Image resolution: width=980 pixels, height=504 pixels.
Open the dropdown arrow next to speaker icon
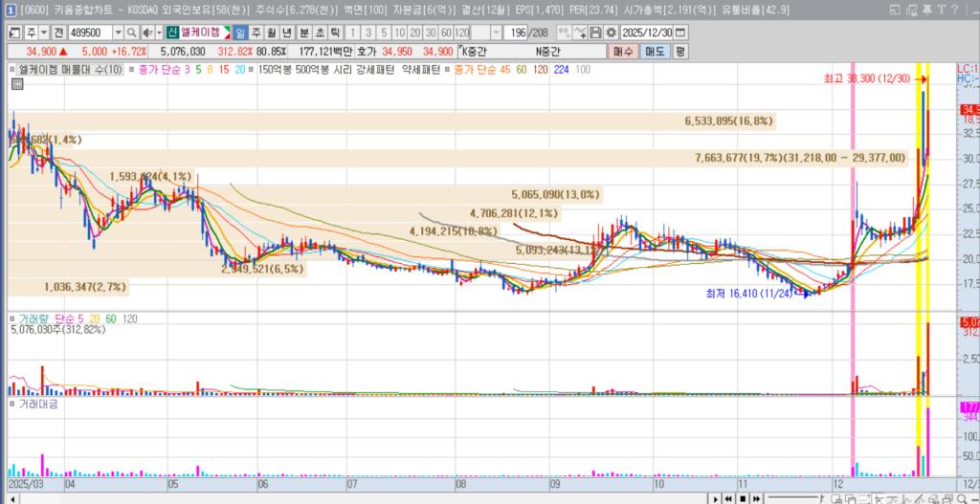[x=158, y=33]
